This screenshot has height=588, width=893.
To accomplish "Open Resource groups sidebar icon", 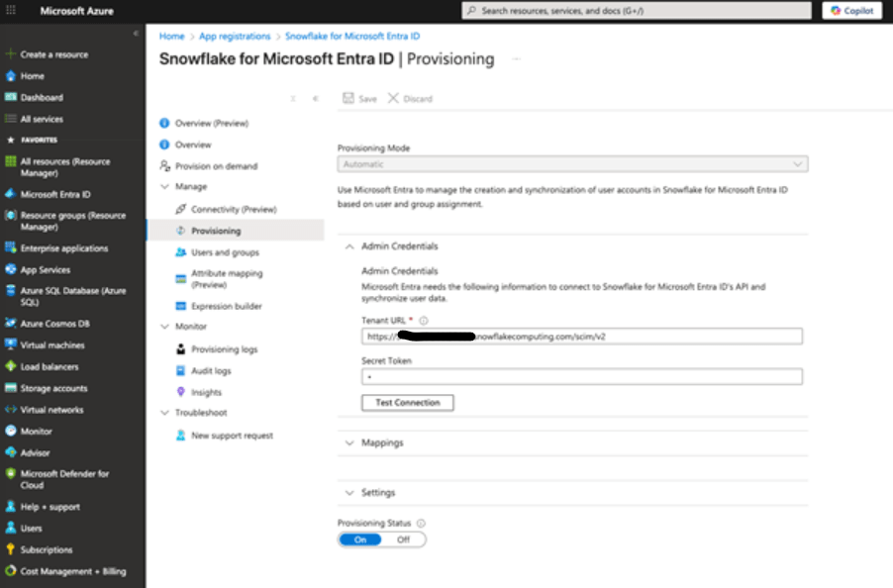I will 10,216.
